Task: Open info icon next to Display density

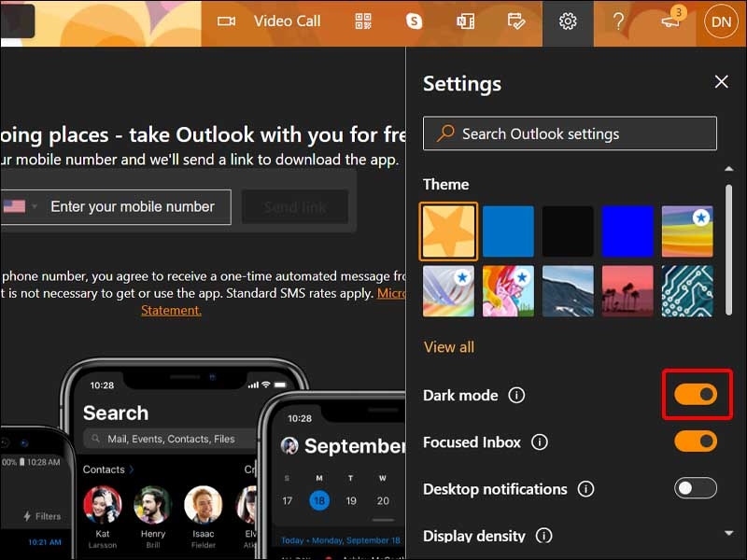Action: [544, 536]
